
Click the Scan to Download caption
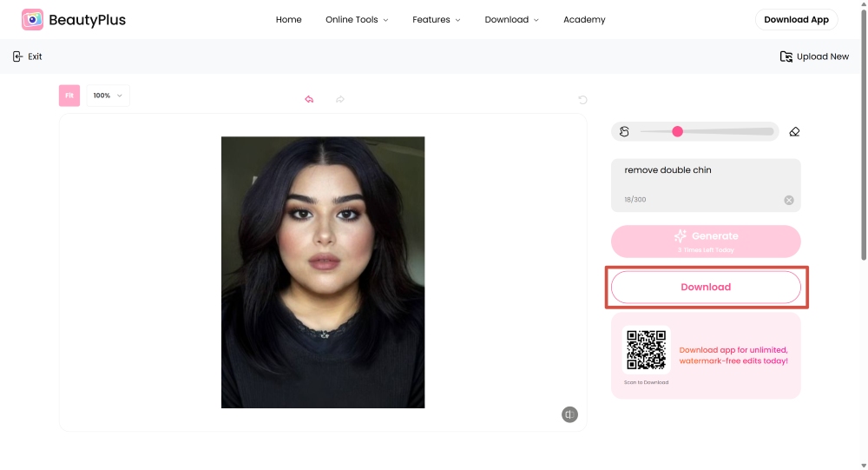point(646,382)
